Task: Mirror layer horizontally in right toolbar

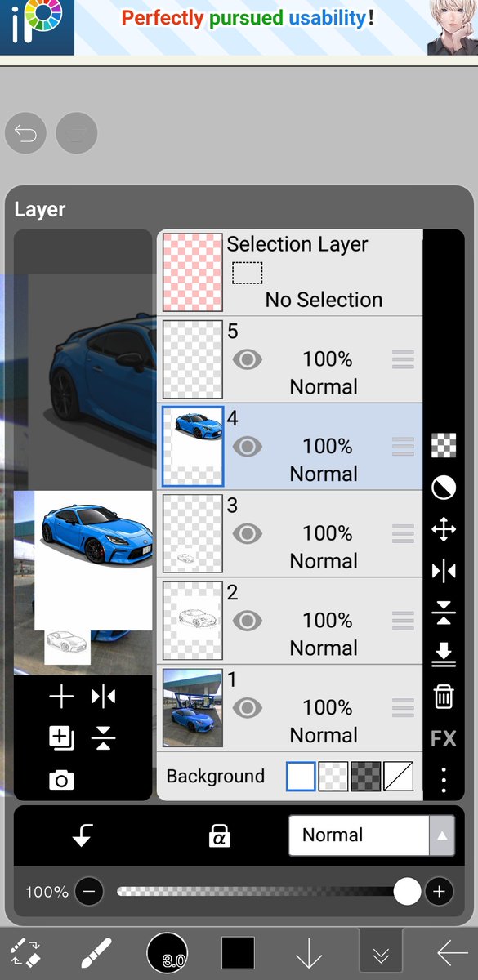Action: 444,571
